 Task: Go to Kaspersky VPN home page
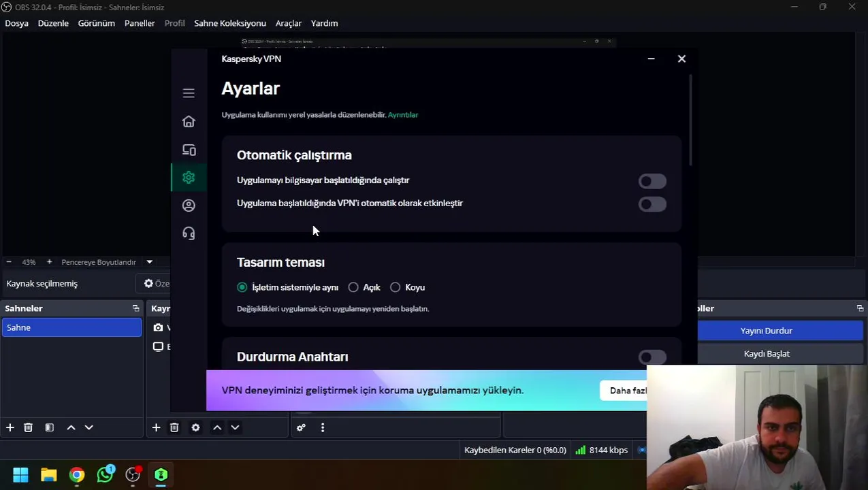click(189, 121)
